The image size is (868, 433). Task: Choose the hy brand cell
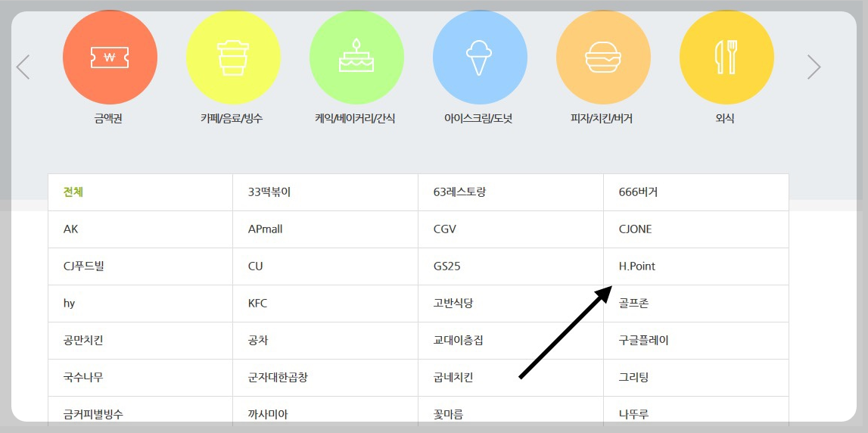coord(141,304)
